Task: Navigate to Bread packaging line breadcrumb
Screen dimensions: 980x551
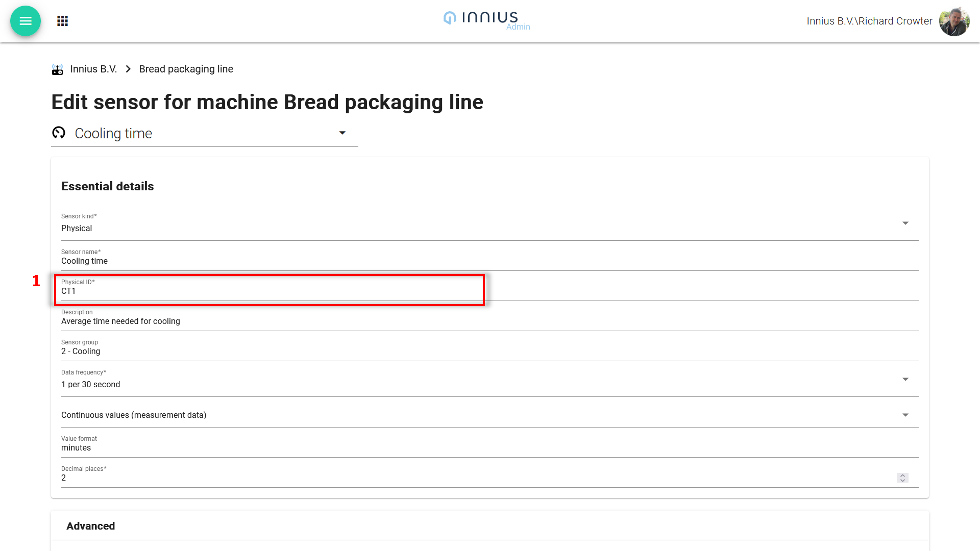Action: click(186, 69)
